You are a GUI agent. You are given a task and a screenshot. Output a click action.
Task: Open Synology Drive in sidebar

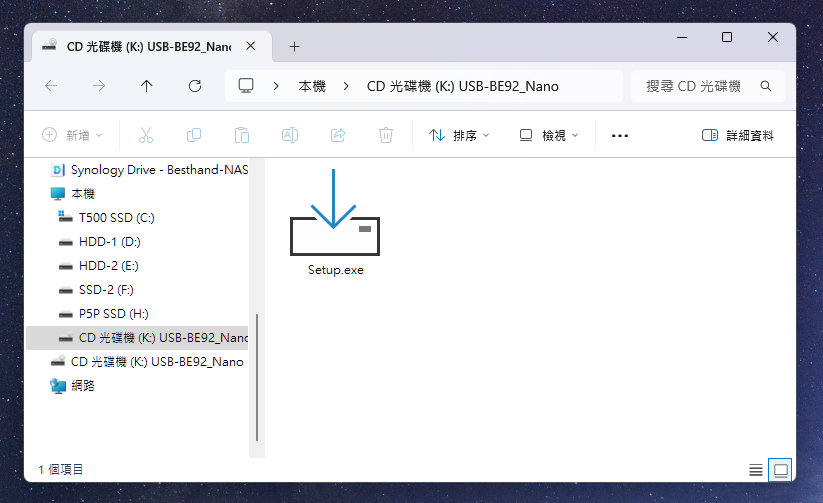tap(158, 169)
